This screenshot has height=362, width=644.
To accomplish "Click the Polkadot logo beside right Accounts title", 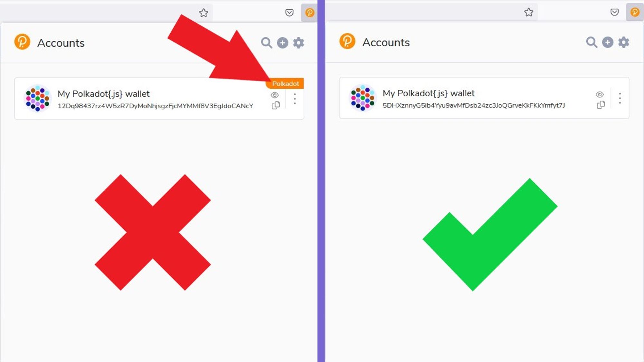I will pyautogui.click(x=347, y=42).
